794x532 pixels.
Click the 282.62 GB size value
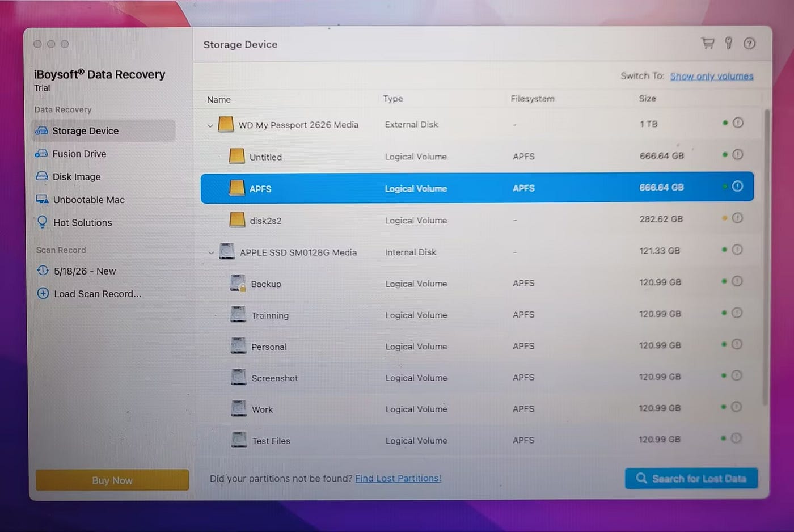[x=661, y=219]
